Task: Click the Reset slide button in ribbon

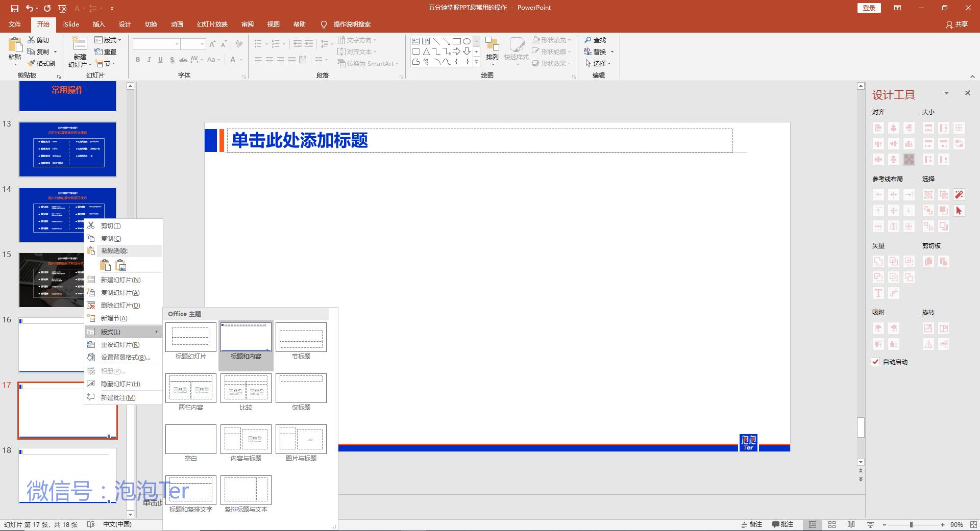Action: (x=106, y=52)
